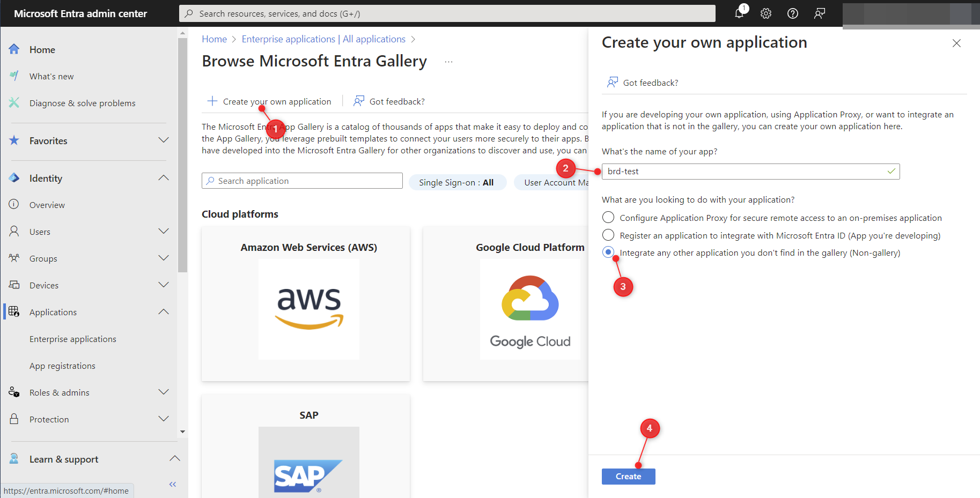The image size is (980, 498).
Task: Click the Roles & admins icon
Action: pyautogui.click(x=14, y=392)
